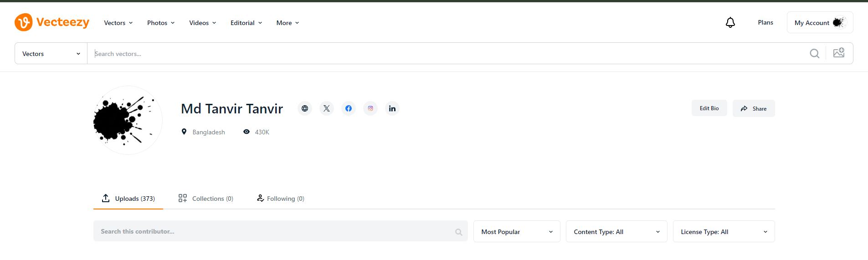Click the search magnifier icon in top bar
The image size is (868, 260).
(815, 54)
